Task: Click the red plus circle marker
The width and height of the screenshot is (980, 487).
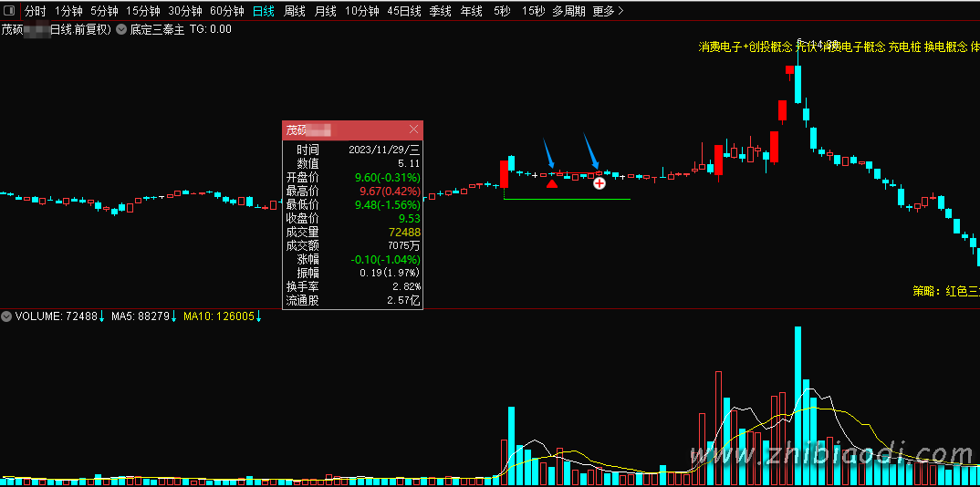Action: (599, 183)
